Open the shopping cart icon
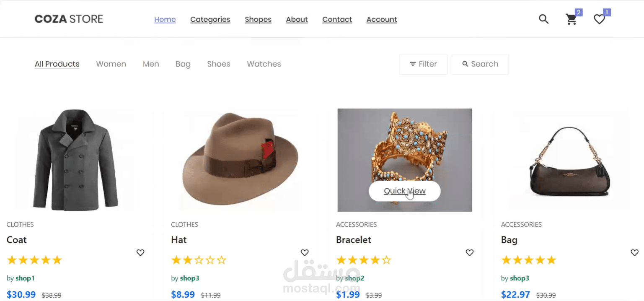The height and width of the screenshot is (301, 644). pos(571,19)
